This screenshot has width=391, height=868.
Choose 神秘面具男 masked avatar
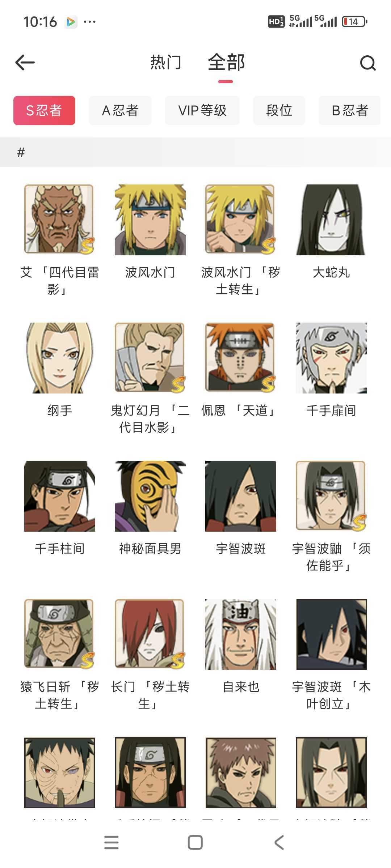pyautogui.click(x=150, y=496)
